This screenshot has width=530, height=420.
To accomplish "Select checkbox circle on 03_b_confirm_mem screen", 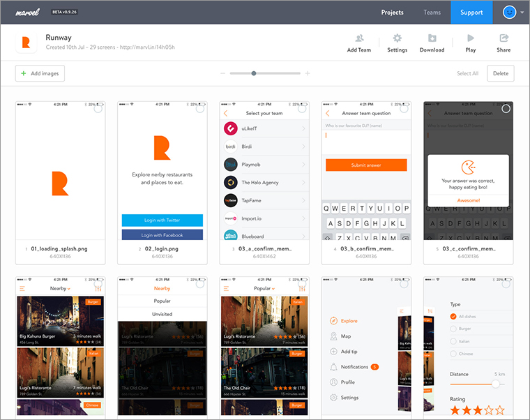I will tap(404, 109).
